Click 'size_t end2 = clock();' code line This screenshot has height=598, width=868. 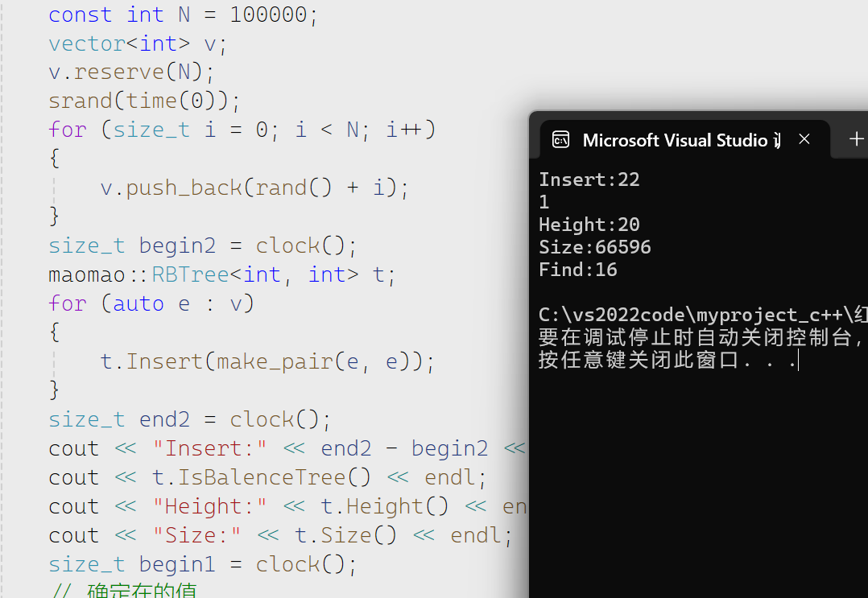pyautogui.click(x=190, y=420)
